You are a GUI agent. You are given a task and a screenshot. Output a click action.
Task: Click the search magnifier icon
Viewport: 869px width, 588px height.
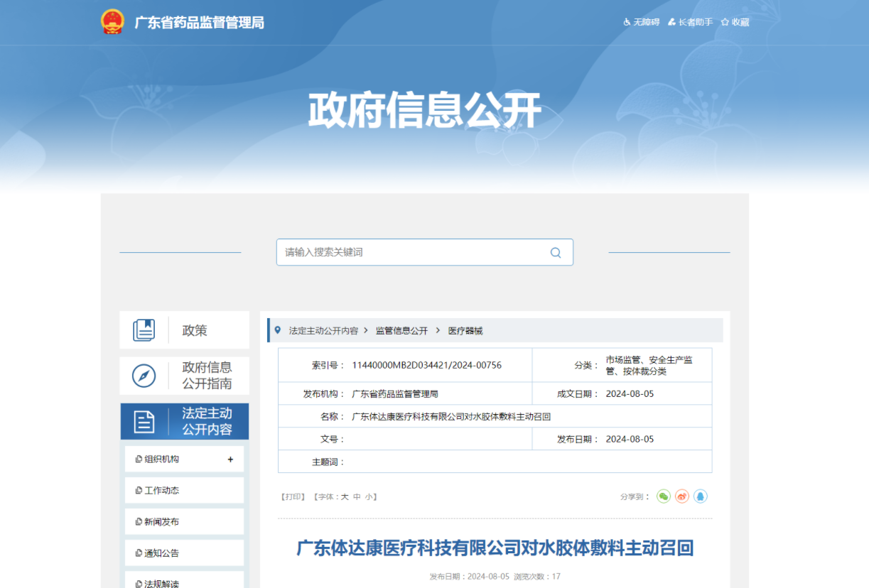(x=556, y=252)
